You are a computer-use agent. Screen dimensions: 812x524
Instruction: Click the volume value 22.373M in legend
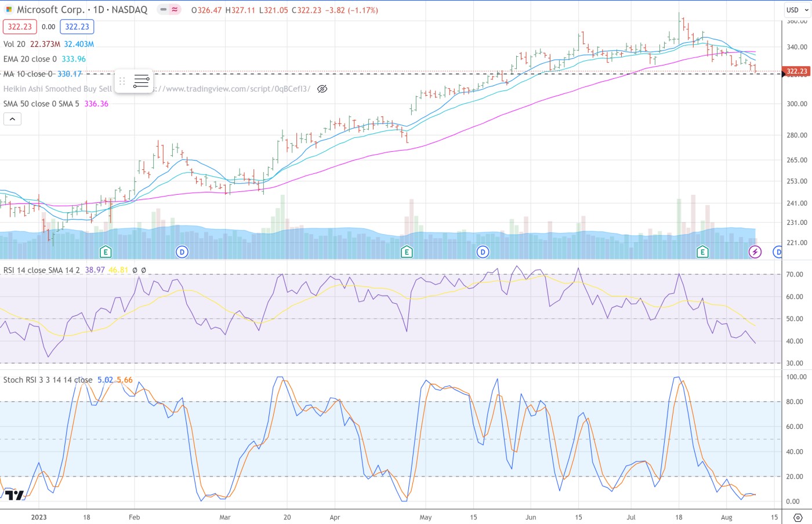coord(45,44)
